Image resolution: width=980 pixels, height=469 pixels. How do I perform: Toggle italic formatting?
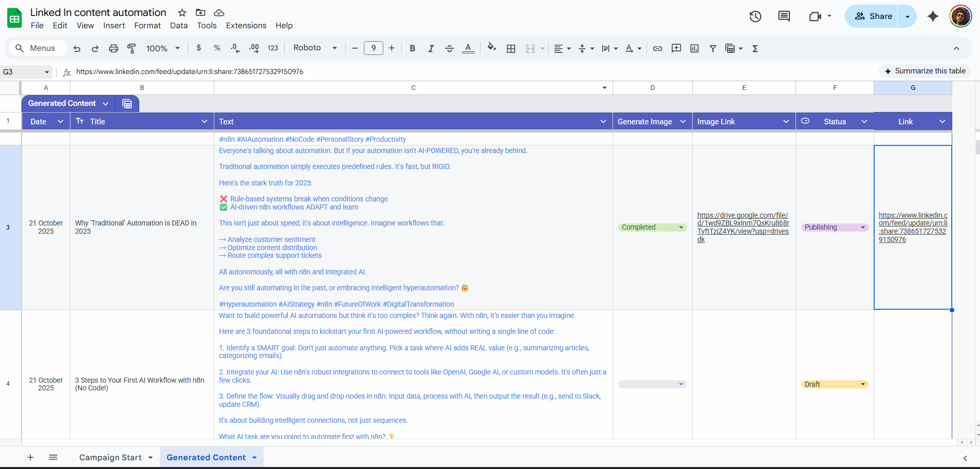(x=431, y=48)
